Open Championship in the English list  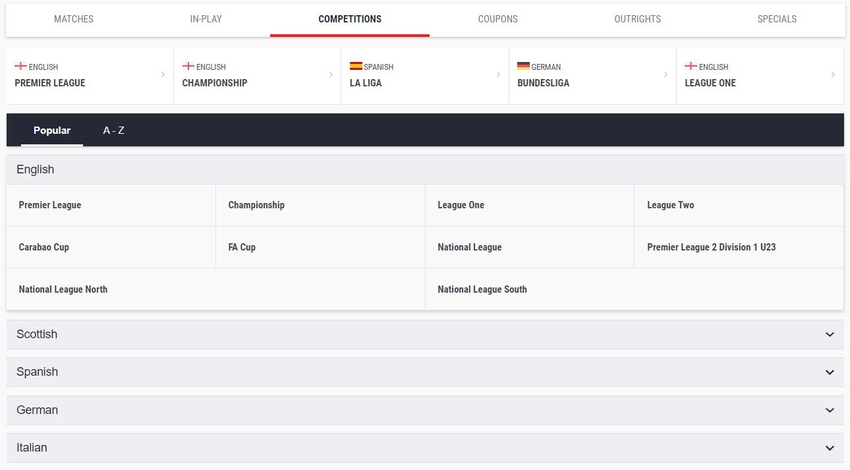(320, 205)
